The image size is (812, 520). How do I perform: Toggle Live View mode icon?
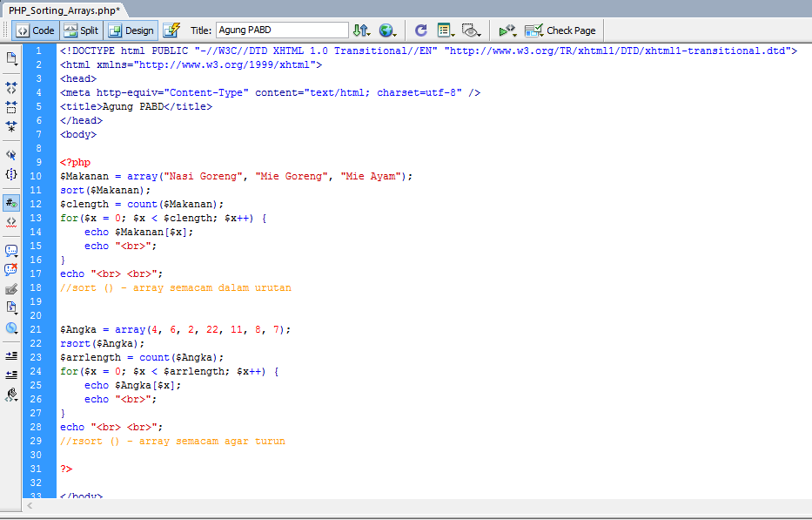click(171, 30)
